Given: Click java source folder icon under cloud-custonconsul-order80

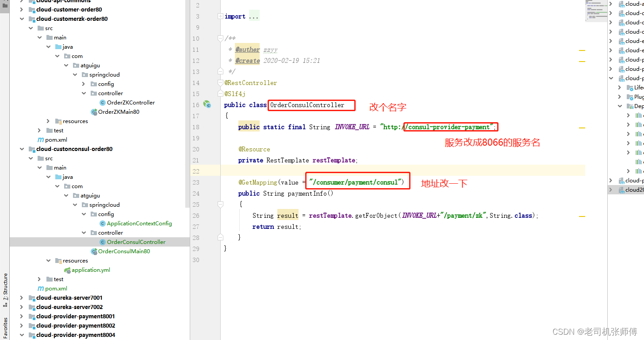Looking at the screenshot, I should [x=58, y=177].
